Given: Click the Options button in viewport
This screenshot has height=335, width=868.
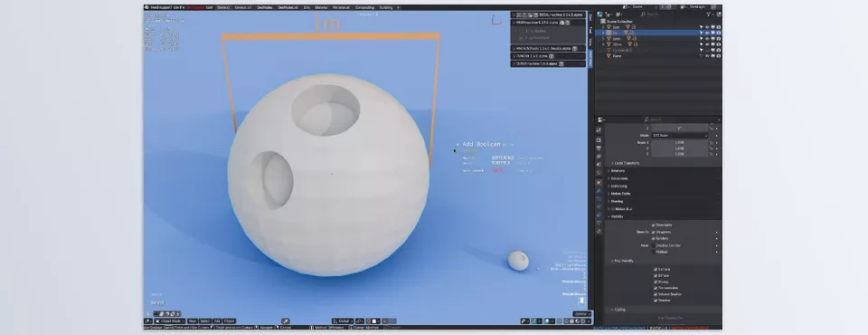Looking at the screenshot, I should [x=581, y=314].
